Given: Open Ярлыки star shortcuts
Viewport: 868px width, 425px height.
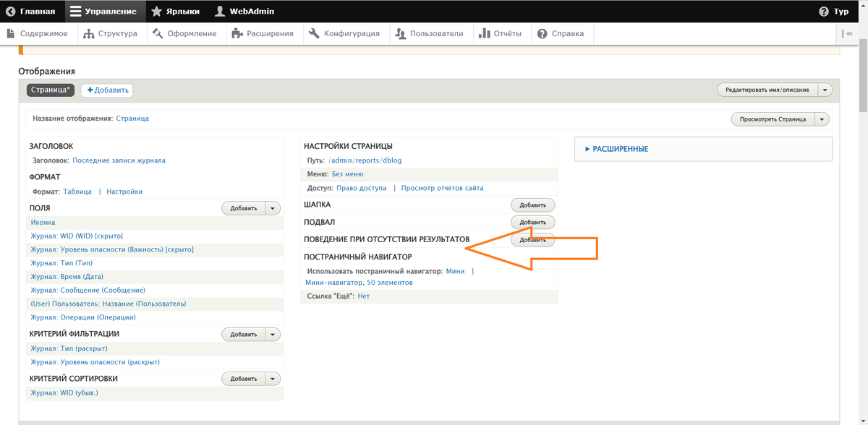Looking at the screenshot, I should pos(175,12).
